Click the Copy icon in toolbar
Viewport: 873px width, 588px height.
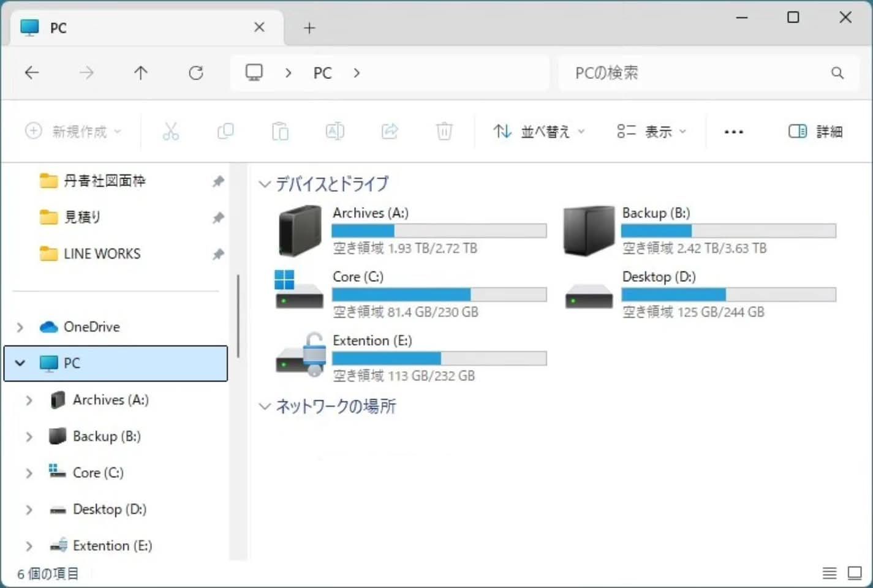(x=225, y=131)
